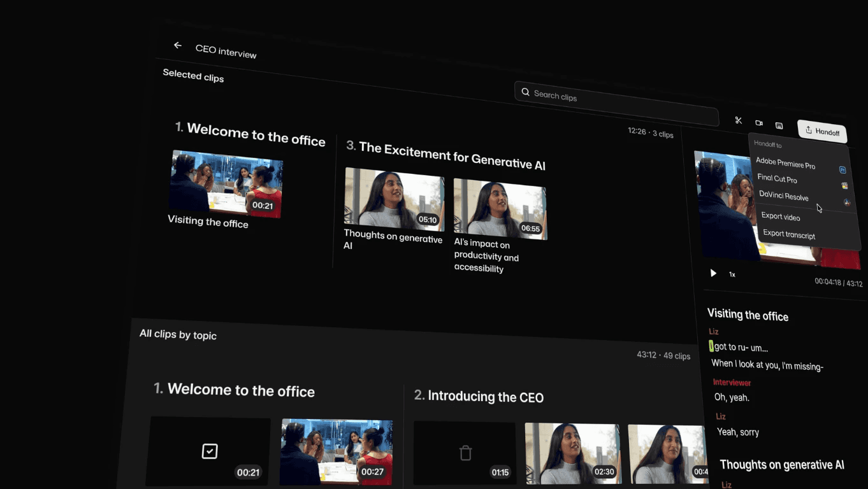Screen dimensions: 868x489
Task: Go back using the arrow beside CEO interview
Action: [178, 45]
